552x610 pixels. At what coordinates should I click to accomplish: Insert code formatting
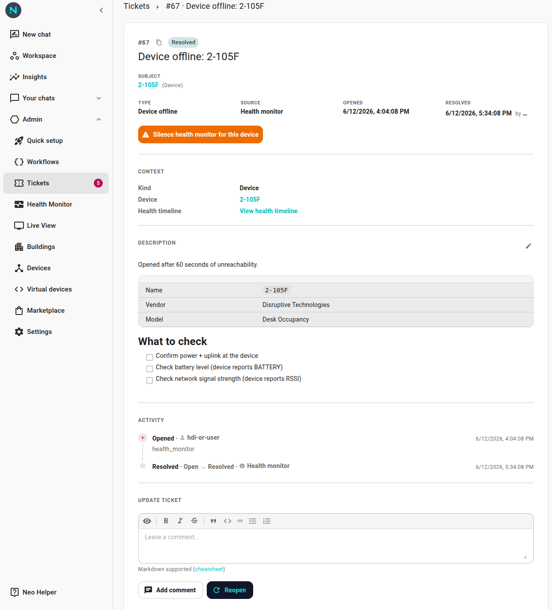pos(228,521)
